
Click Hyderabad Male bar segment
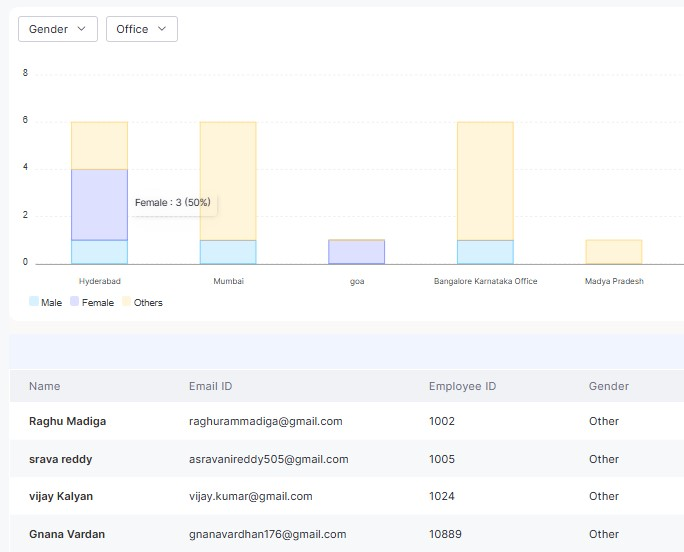click(99, 252)
